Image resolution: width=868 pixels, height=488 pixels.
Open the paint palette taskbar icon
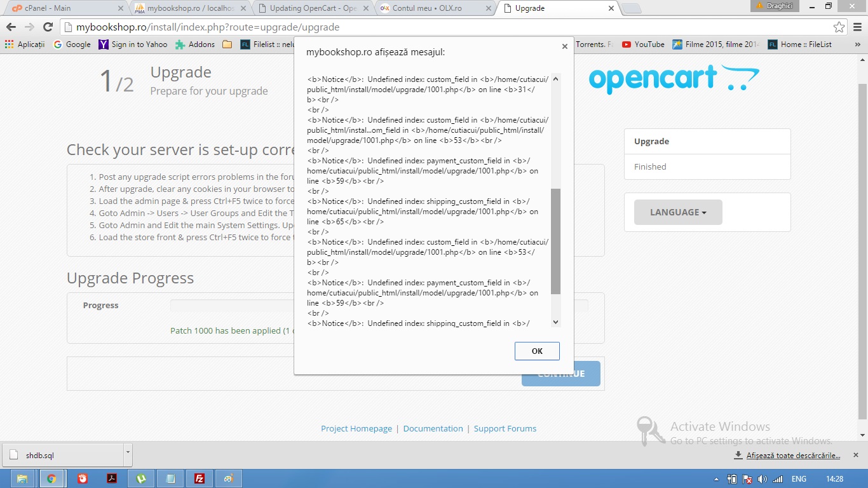229,478
